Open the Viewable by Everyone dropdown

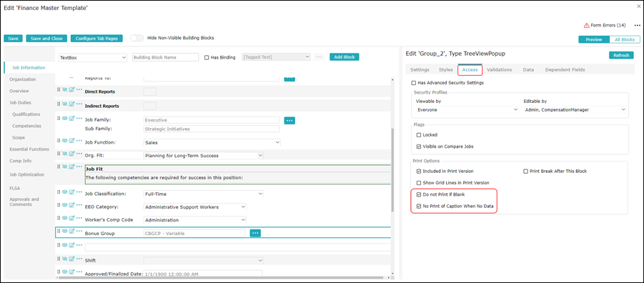467,109
